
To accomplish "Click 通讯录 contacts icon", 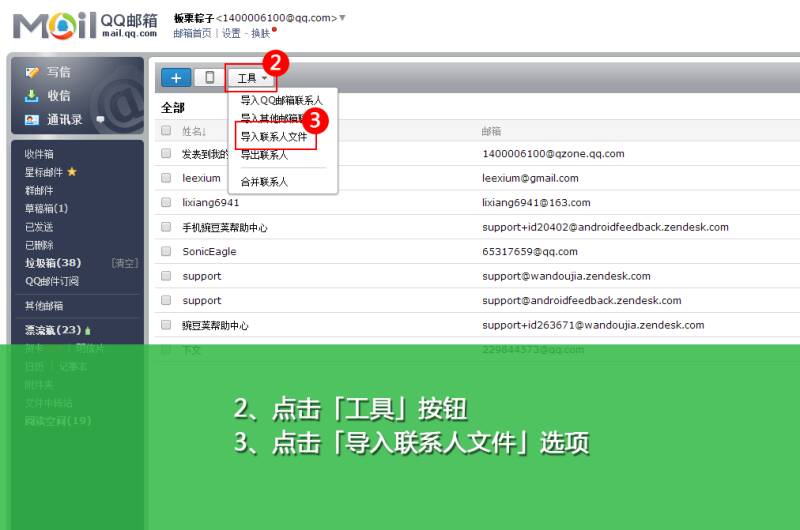I will click(32, 120).
